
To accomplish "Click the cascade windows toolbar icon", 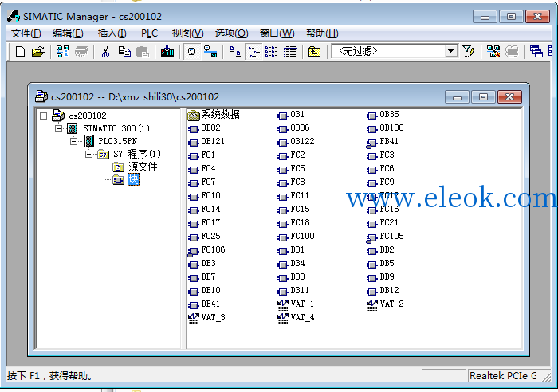I will pos(536,52).
